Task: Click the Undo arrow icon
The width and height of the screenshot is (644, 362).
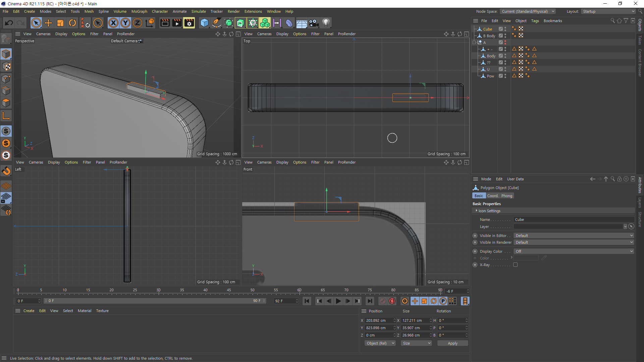Action: tap(9, 23)
